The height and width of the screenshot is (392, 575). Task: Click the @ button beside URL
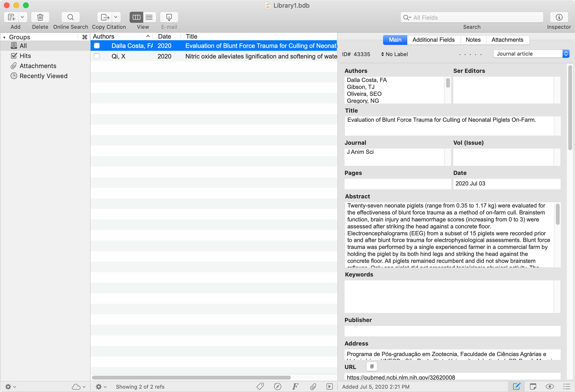tap(372, 367)
